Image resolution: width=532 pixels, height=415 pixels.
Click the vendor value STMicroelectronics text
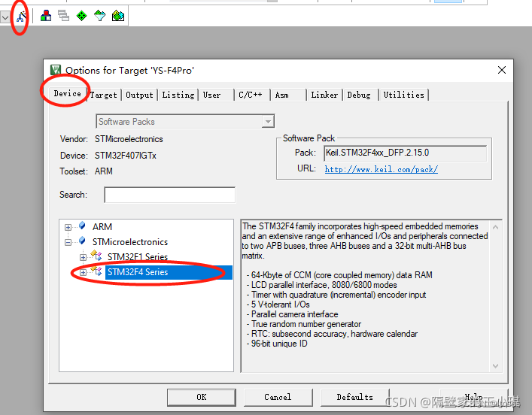point(129,139)
